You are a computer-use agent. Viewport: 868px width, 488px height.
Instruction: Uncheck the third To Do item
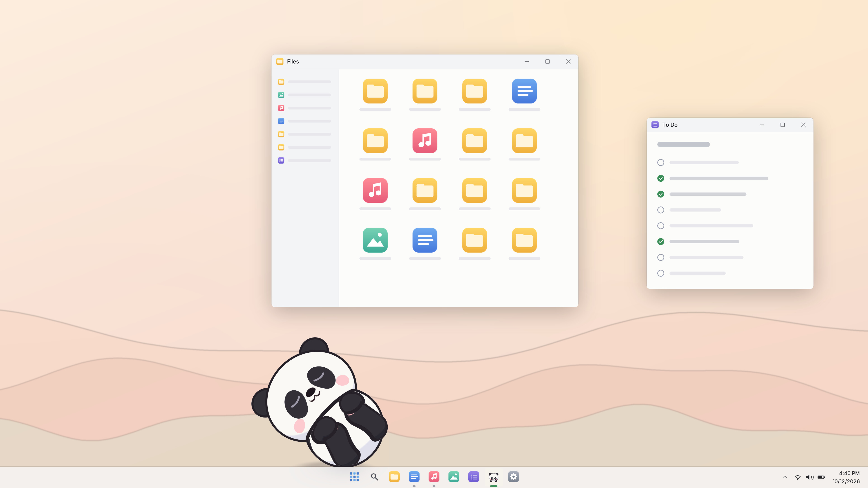coord(661,194)
